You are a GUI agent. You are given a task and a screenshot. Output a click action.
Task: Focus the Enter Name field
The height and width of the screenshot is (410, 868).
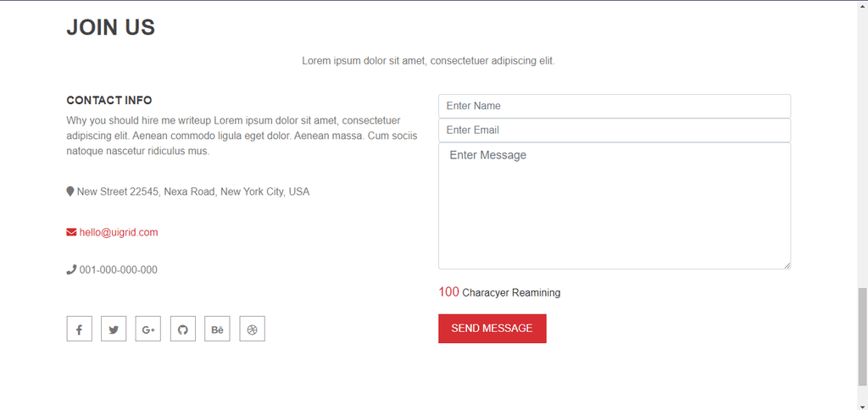(615, 106)
